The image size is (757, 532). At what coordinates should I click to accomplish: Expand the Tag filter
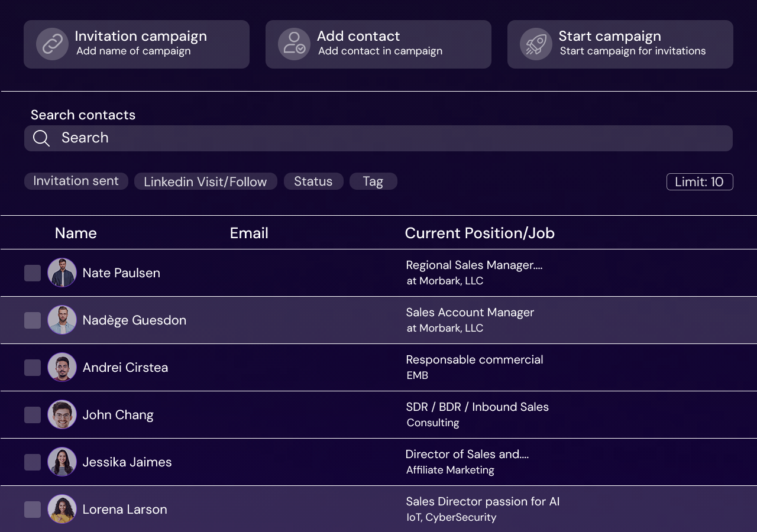click(373, 181)
